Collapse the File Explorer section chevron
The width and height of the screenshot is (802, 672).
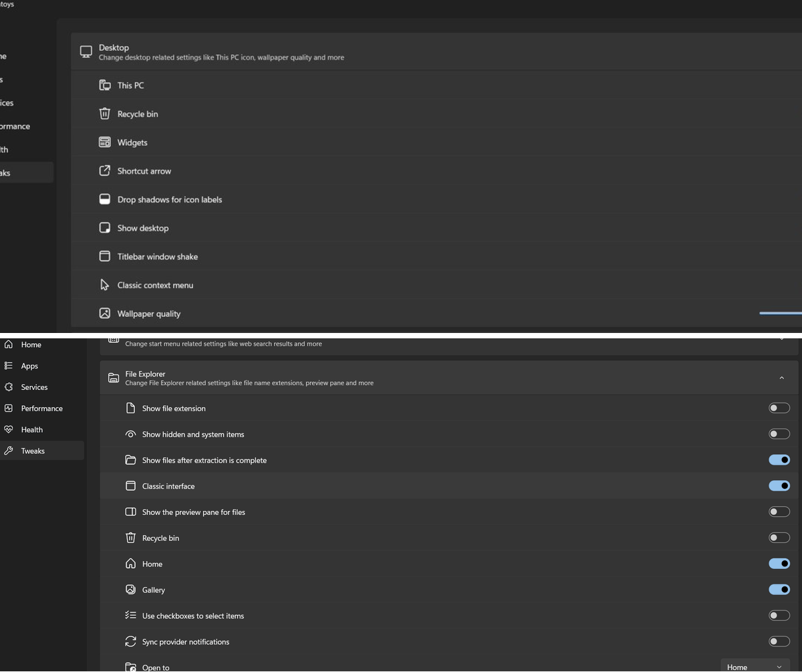pos(781,378)
